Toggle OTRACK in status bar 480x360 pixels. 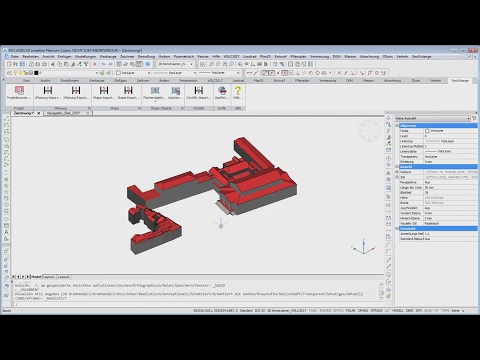pyautogui.click(x=377, y=310)
